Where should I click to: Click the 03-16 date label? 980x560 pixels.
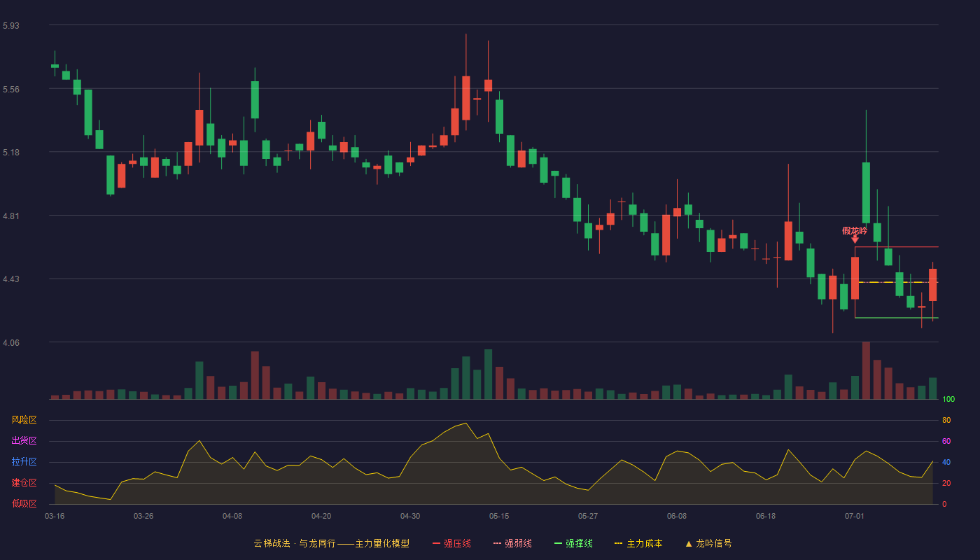(x=55, y=516)
